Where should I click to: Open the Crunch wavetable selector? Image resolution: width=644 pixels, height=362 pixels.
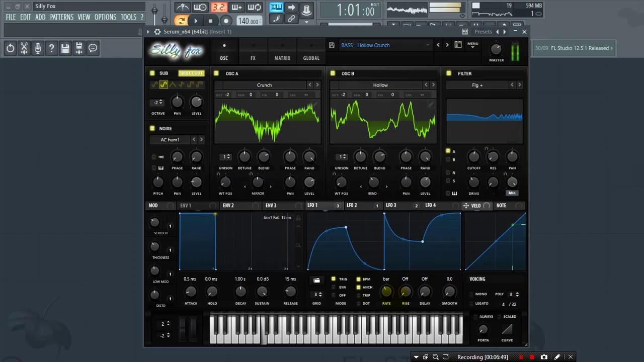264,85
